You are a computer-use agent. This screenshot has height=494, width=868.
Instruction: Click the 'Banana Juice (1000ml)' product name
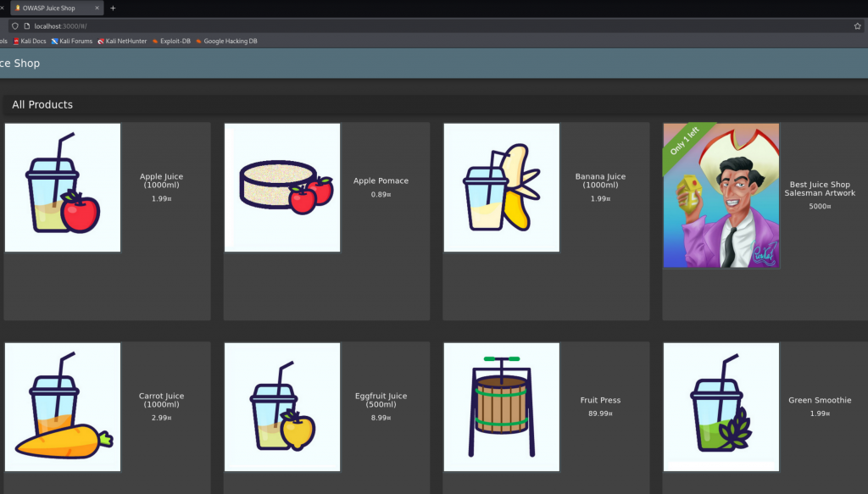point(601,180)
